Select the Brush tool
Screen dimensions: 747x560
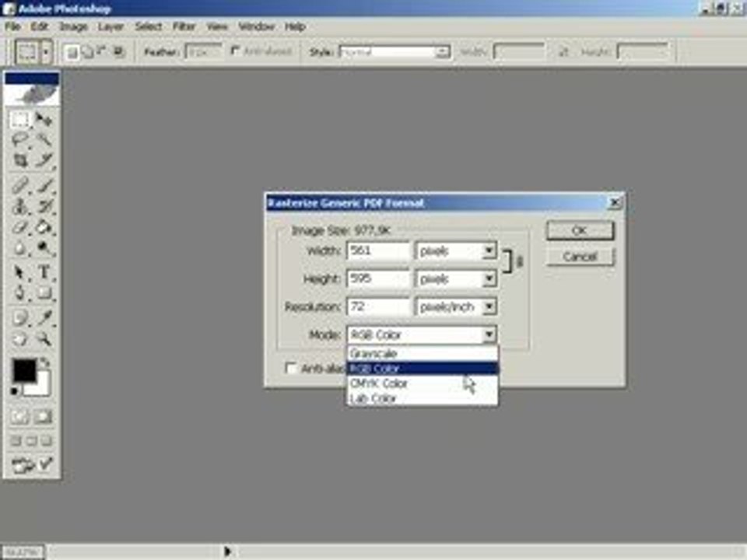point(44,185)
